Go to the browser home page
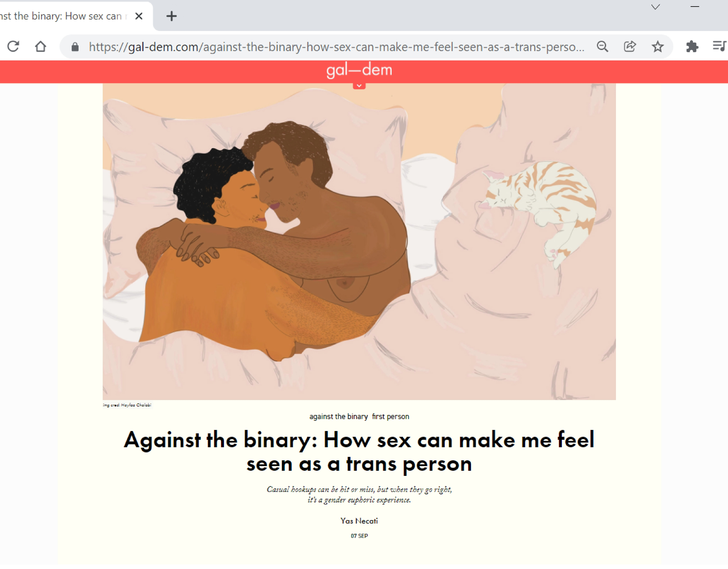Image resolution: width=728 pixels, height=569 pixels. pyautogui.click(x=41, y=46)
